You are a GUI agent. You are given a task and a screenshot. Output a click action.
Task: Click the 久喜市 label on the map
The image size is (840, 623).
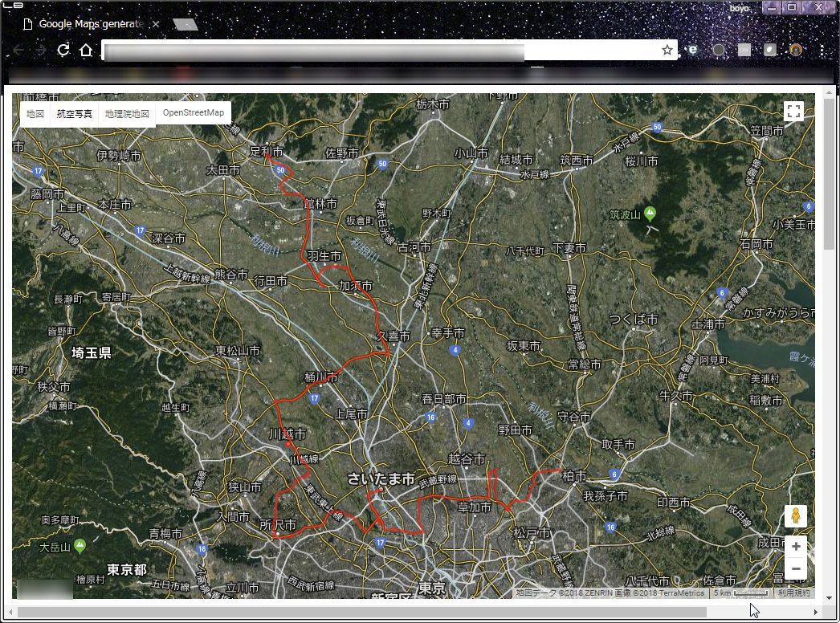(x=393, y=336)
